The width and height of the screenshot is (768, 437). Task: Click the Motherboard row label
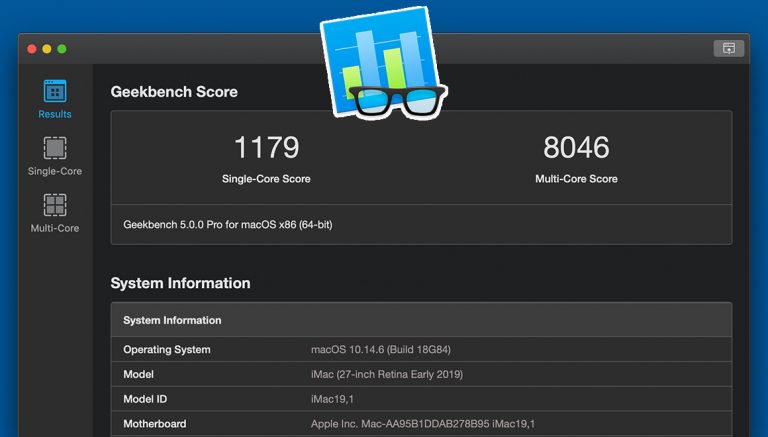[154, 424]
